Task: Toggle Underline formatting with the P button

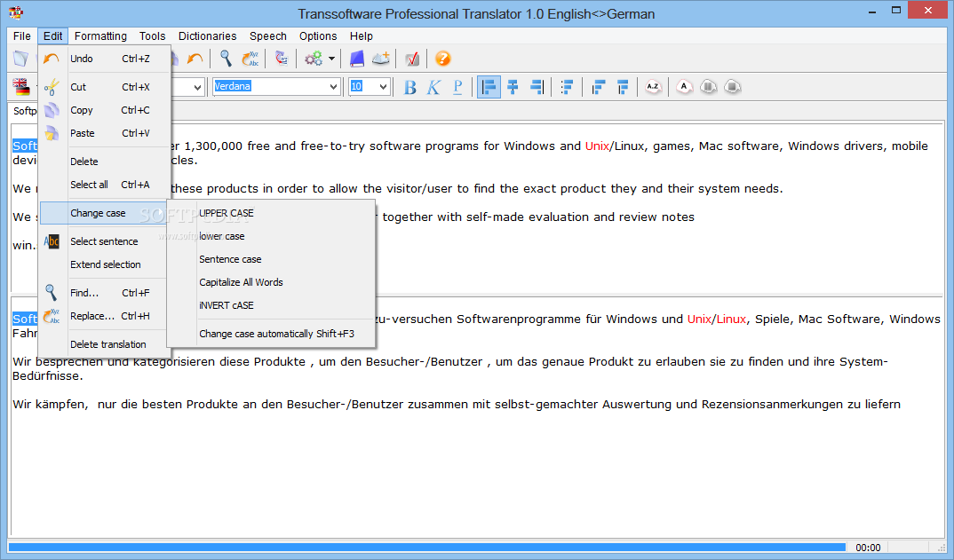Action: click(457, 88)
